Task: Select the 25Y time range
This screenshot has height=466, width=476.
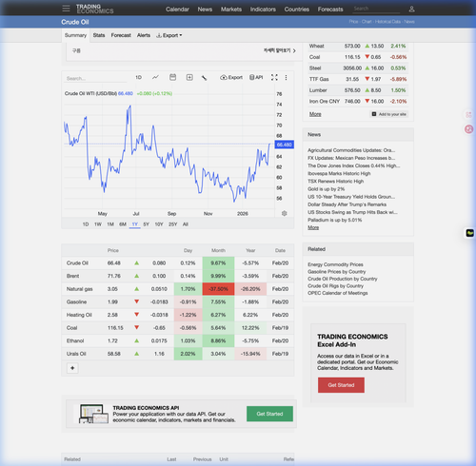Action: pos(172,224)
